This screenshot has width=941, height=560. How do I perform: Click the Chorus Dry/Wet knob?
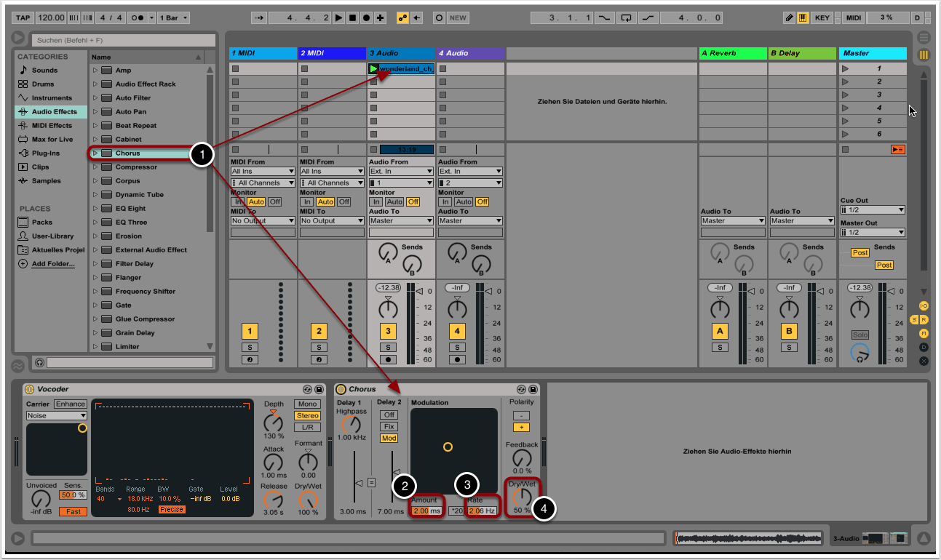(x=522, y=497)
